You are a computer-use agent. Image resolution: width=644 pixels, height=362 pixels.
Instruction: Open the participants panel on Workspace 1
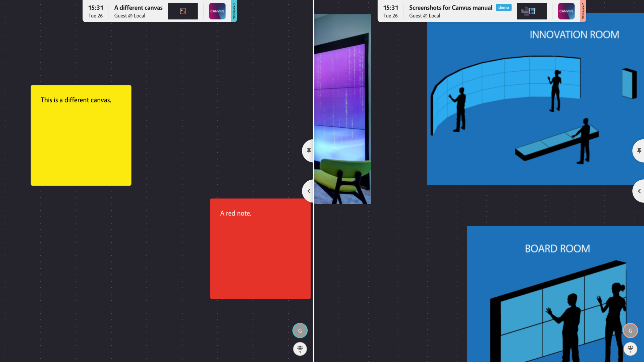point(300,349)
